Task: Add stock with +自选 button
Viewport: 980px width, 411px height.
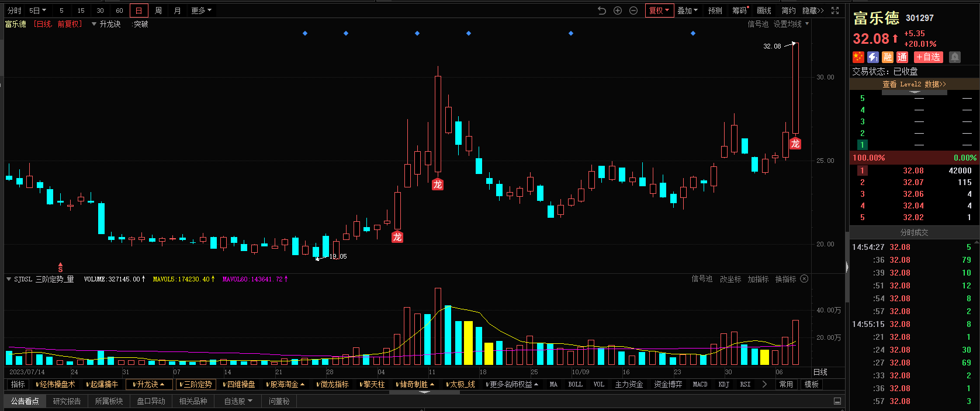Action: pyautogui.click(x=928, y=57)
